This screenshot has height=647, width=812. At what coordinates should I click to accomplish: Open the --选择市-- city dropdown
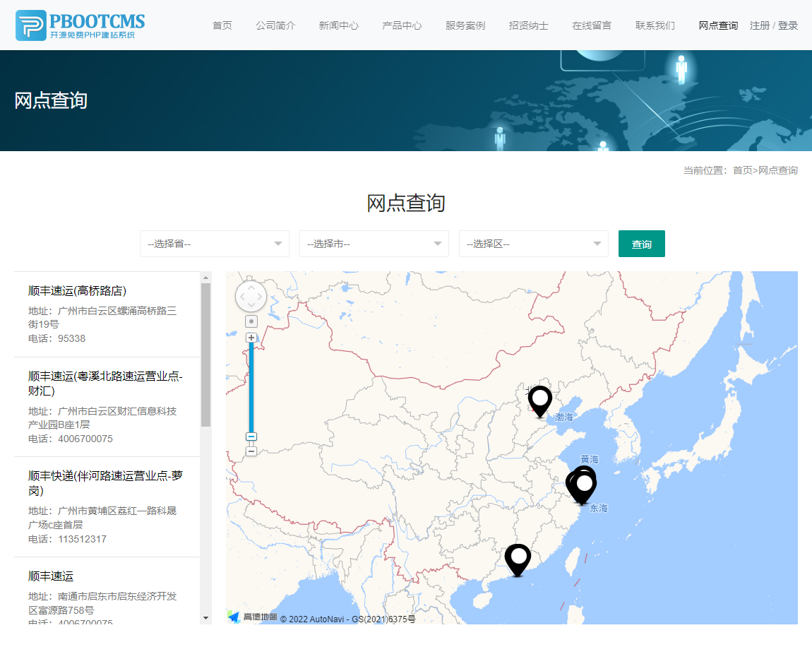click(374, 243)
